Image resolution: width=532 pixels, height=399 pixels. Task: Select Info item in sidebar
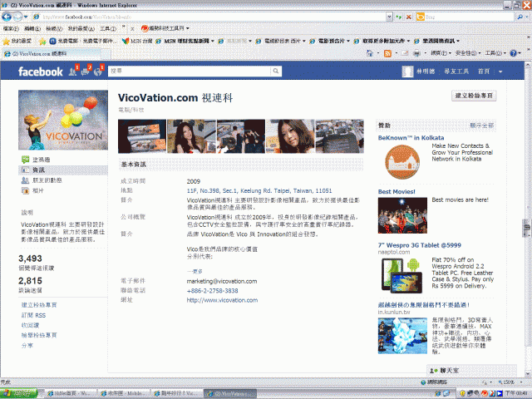[63, 170]
